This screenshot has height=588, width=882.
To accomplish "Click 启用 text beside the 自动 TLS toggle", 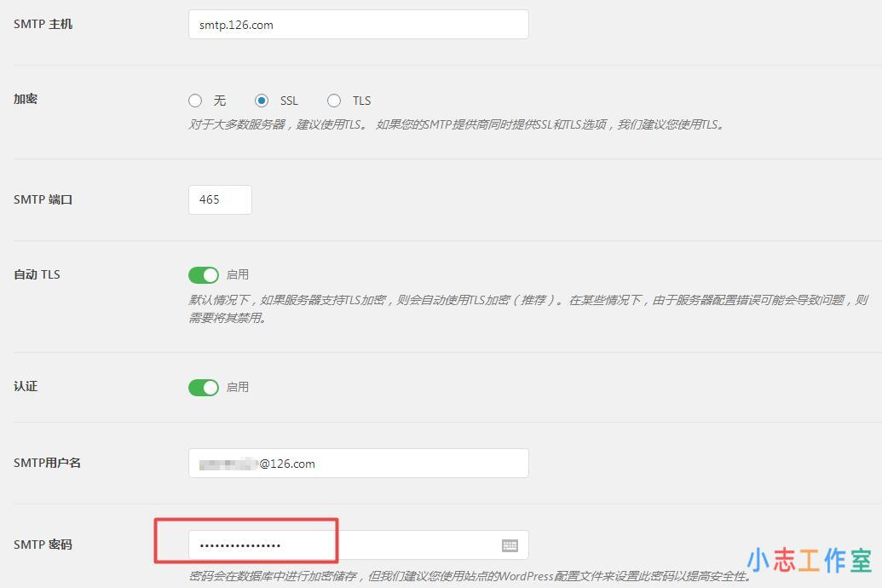I will tap(238, 275).
